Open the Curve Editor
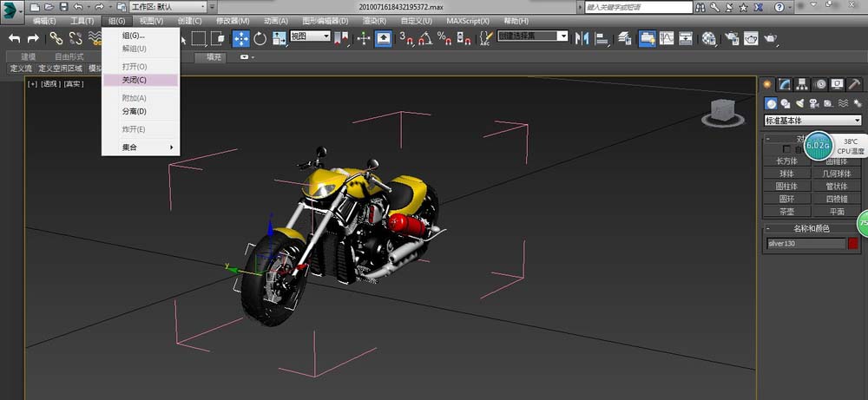Screen dimensions: 868x400 tap(667, 38)
